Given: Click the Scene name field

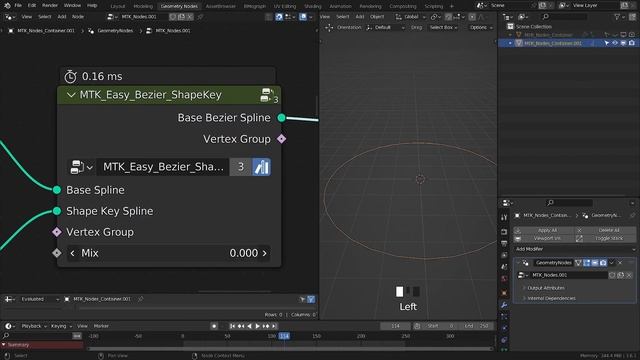Looking at the screenshot, I should 510,5.
